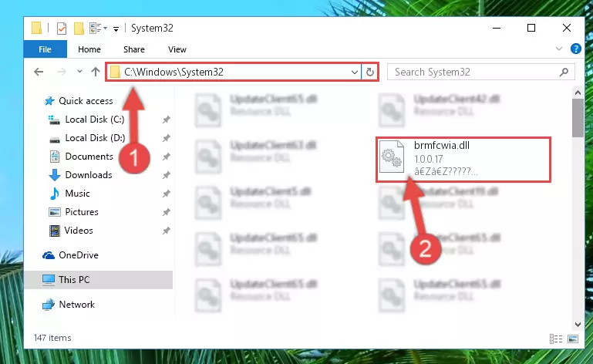Image resolution: width=593 pixels, height=364 pixels.
Task: Select the View ribbon tab
Action: [177, 49]
